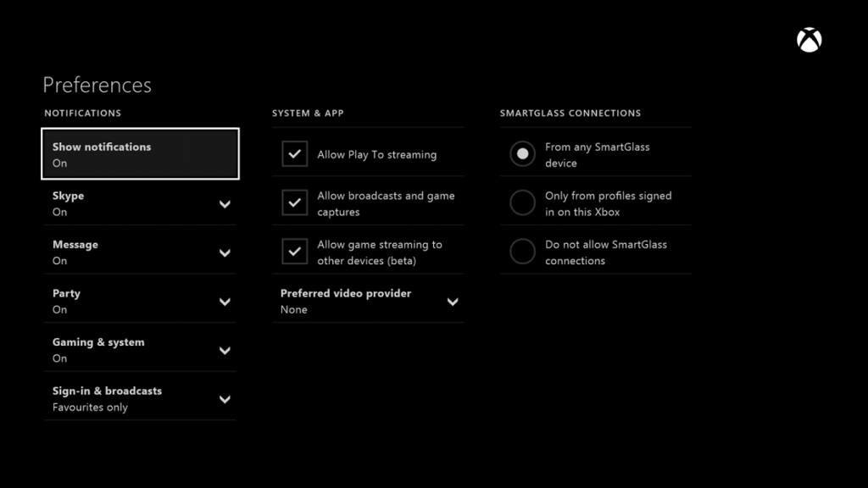Click the Preferred video provider label

click(346, 293)
